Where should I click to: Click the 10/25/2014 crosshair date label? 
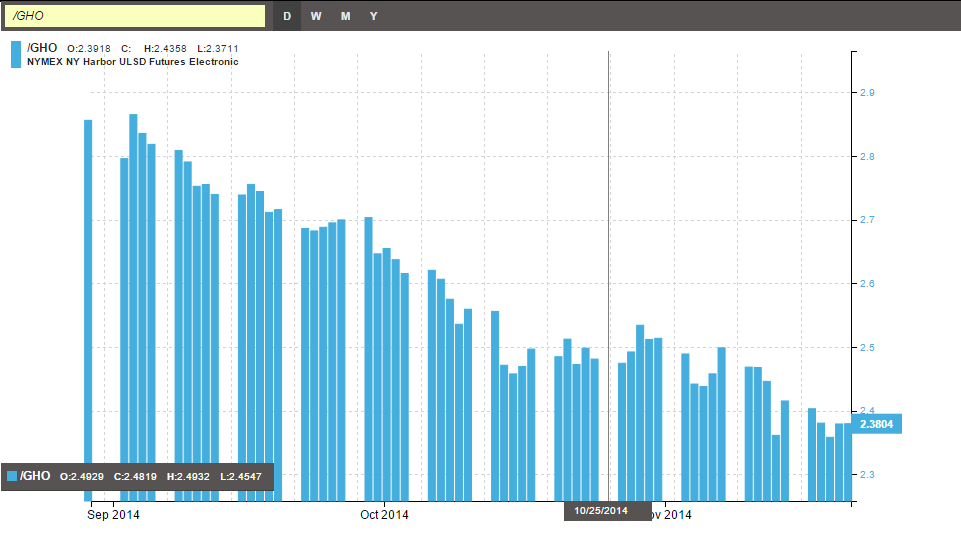(x=601, y=511)
